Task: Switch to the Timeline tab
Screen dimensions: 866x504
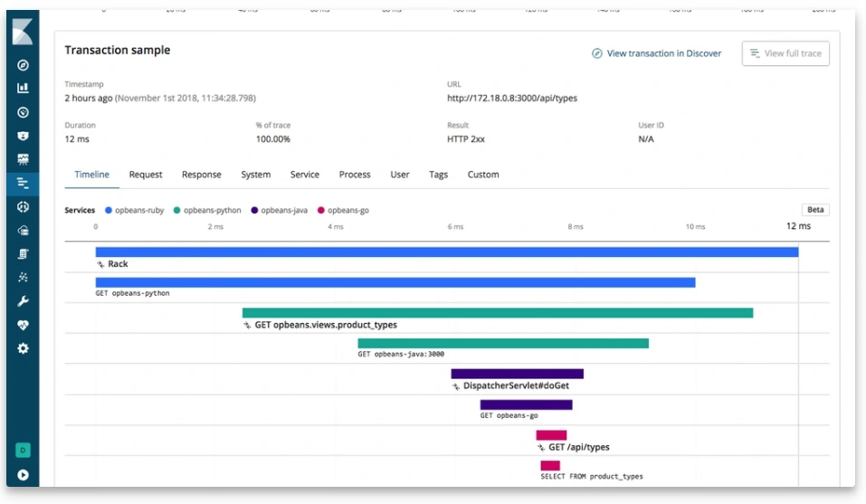Action: 91,175
